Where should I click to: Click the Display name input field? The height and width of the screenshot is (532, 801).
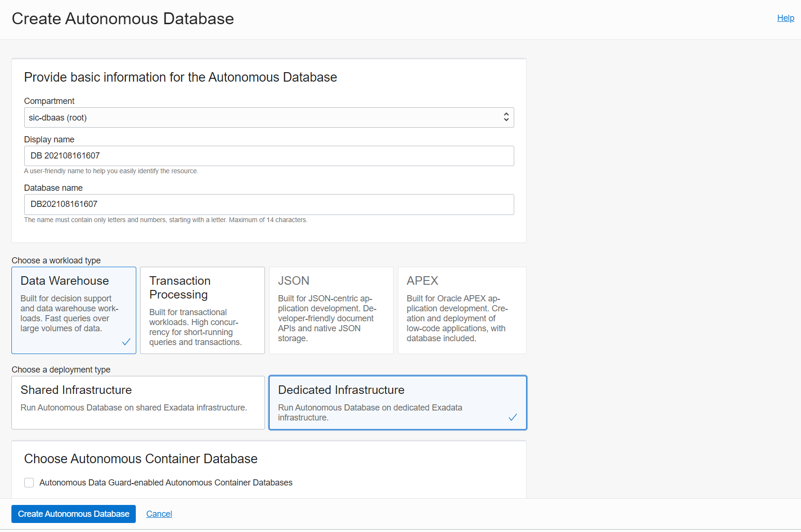[x=268, y=156]
